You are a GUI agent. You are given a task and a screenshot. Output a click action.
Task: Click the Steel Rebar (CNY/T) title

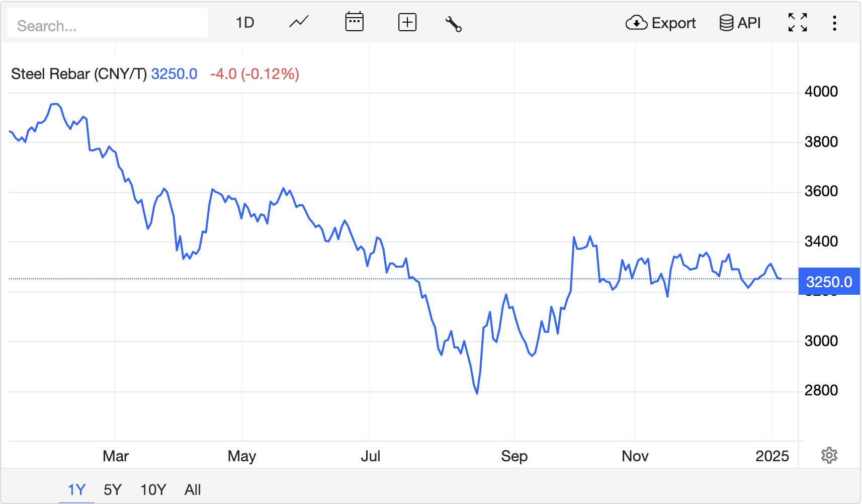click(x=79, y=74)
